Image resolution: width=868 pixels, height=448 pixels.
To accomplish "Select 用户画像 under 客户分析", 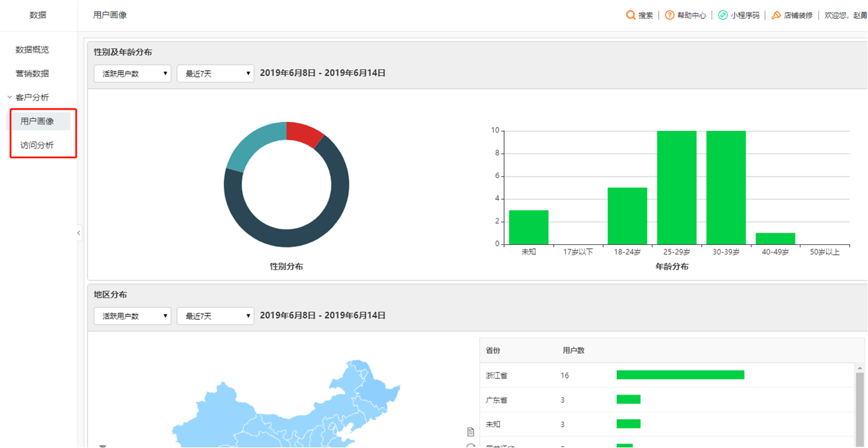I will pyautogui.click(x=37, y=121).
